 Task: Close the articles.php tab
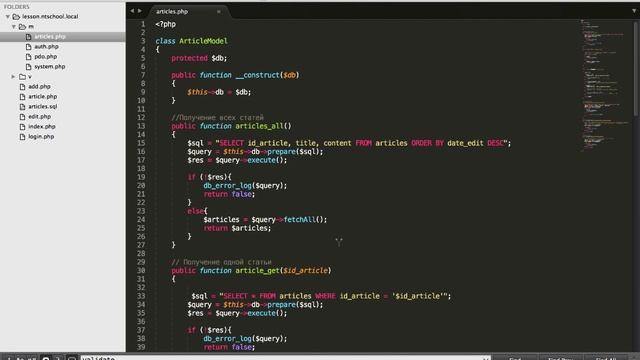coord(219,12)
